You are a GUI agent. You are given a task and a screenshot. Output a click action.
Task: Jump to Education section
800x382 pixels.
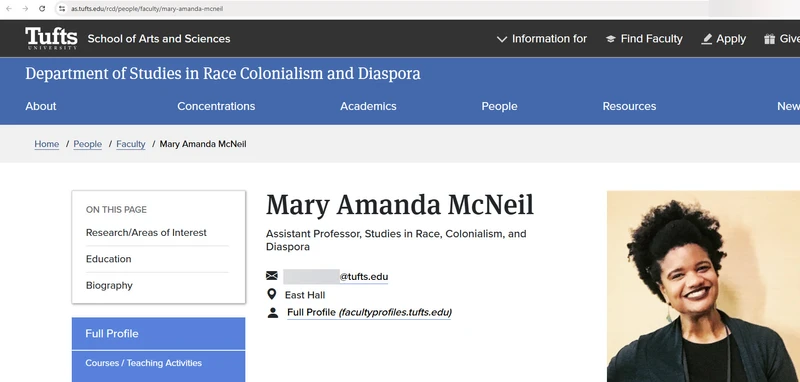point(109,259)
